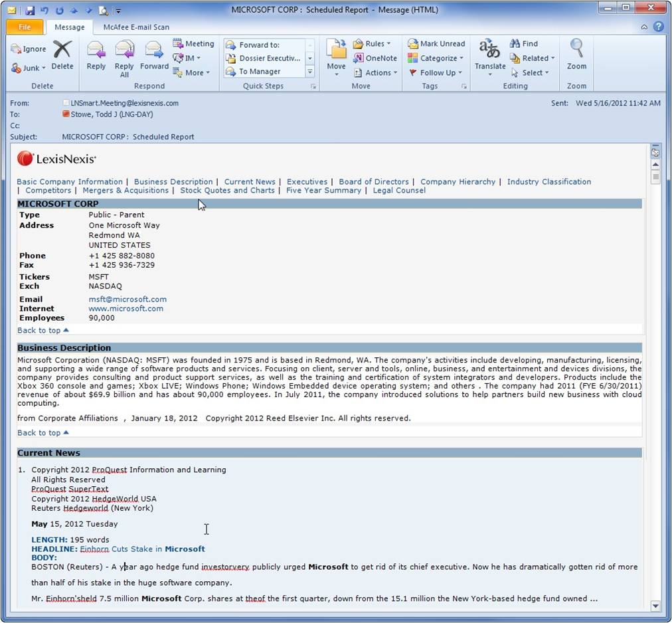The image size is (672, 623).
Task: Open the File tab
Action: (x=25, y=27)
